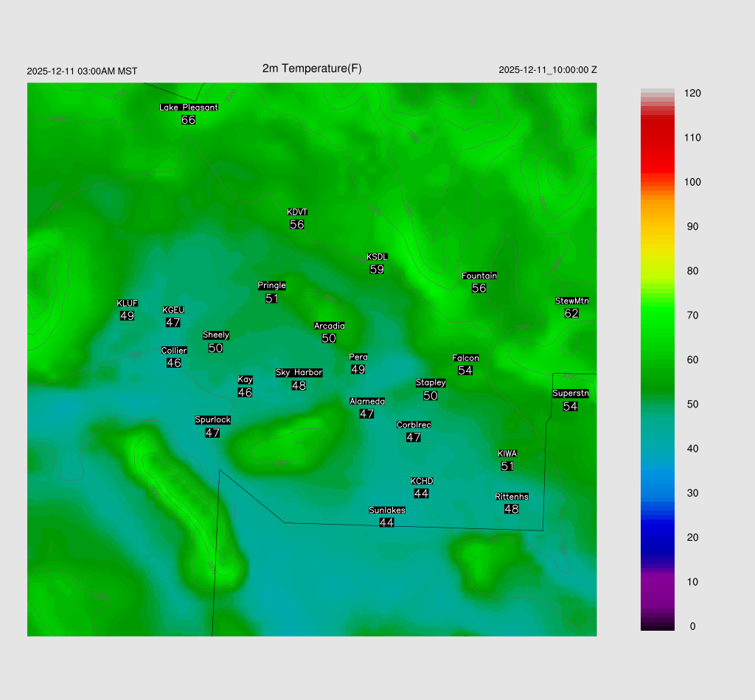Select the Arcadia station label

(330, 326)
